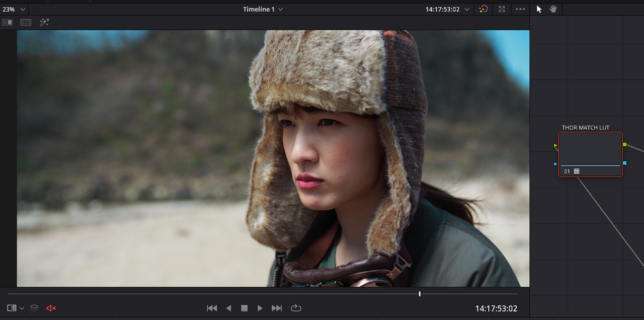
Task: Jump to the first frame
Action: pos(212,308)
